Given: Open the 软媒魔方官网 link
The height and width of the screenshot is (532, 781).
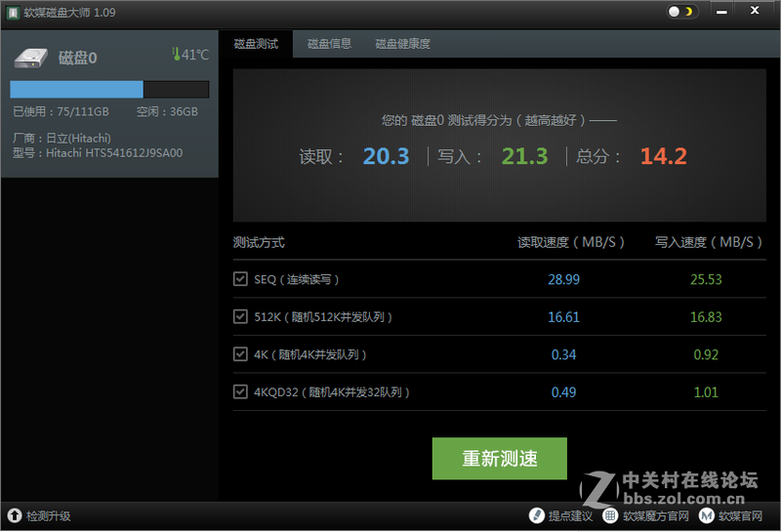Looking at the screenshot, I should click(656, 516).
